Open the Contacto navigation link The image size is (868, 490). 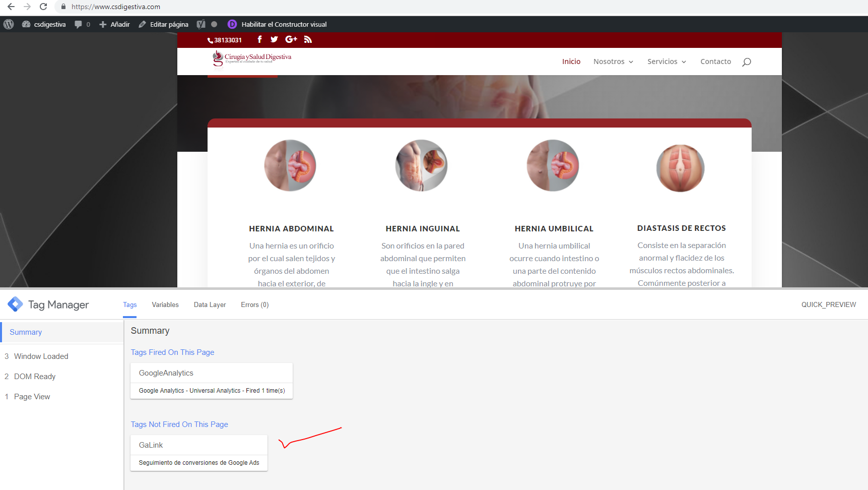pyautogui.click(x=715, y=62)
